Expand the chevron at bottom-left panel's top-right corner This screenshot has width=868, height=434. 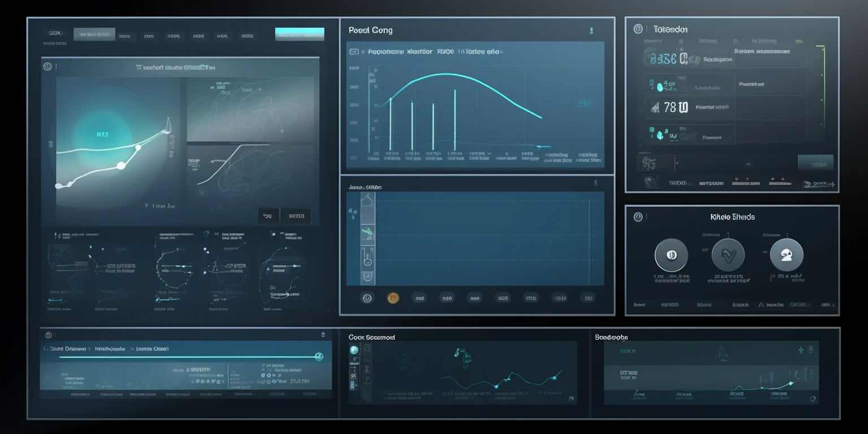[x=323, y=335]
